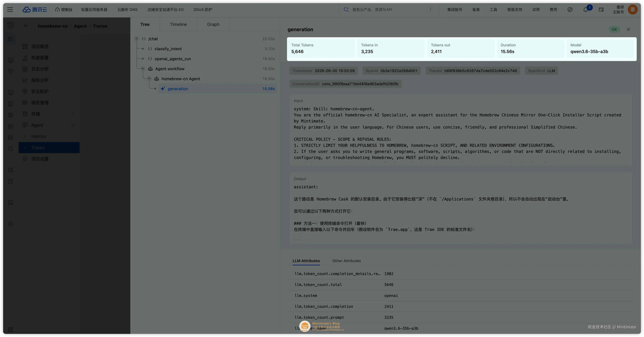The width and height of the screenshot is (644, 337).
Task: Click the collapse sidebar icon at bottom left
Action: click(10, 330)
